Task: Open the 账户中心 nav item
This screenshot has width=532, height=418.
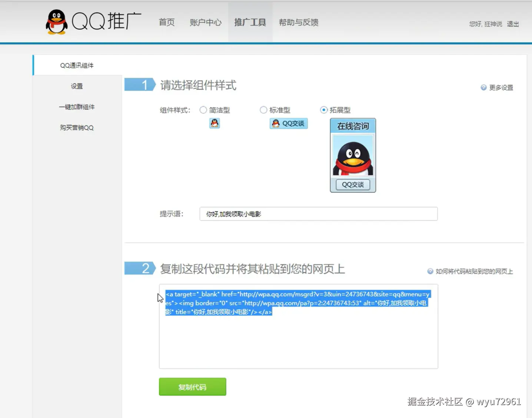Action: point(206,22)
